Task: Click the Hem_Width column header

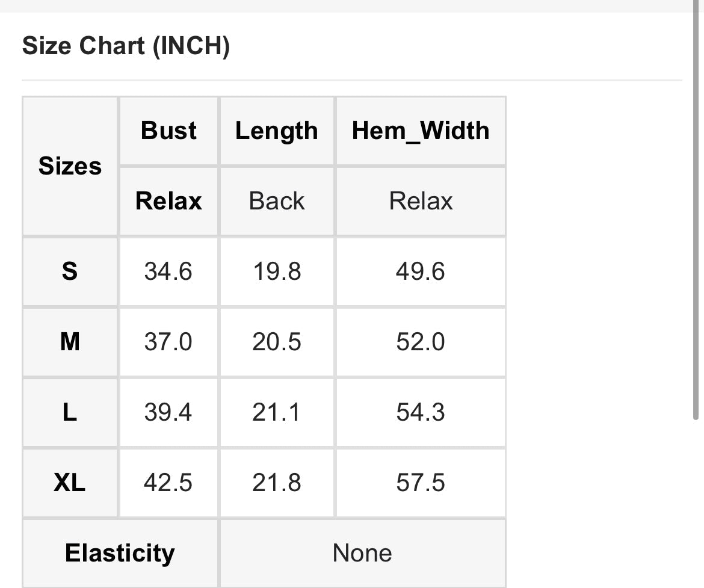Action: click(420, 131)
